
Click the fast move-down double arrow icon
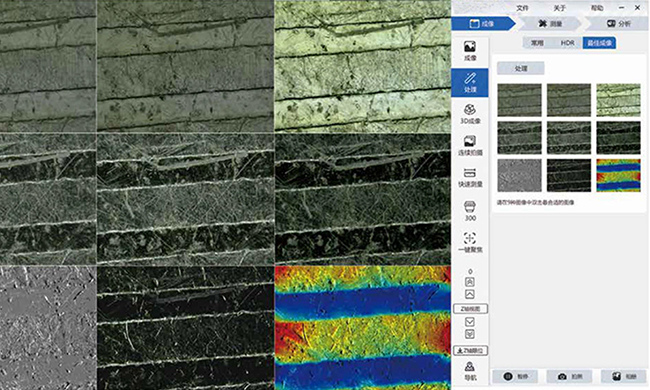470,334
